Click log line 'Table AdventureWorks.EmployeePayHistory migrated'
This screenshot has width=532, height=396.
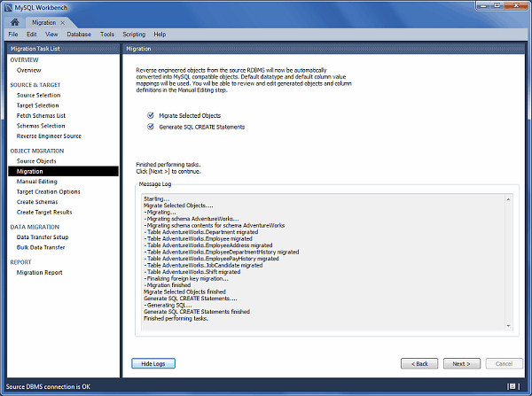pyautogui.click(x=211, y=259)
